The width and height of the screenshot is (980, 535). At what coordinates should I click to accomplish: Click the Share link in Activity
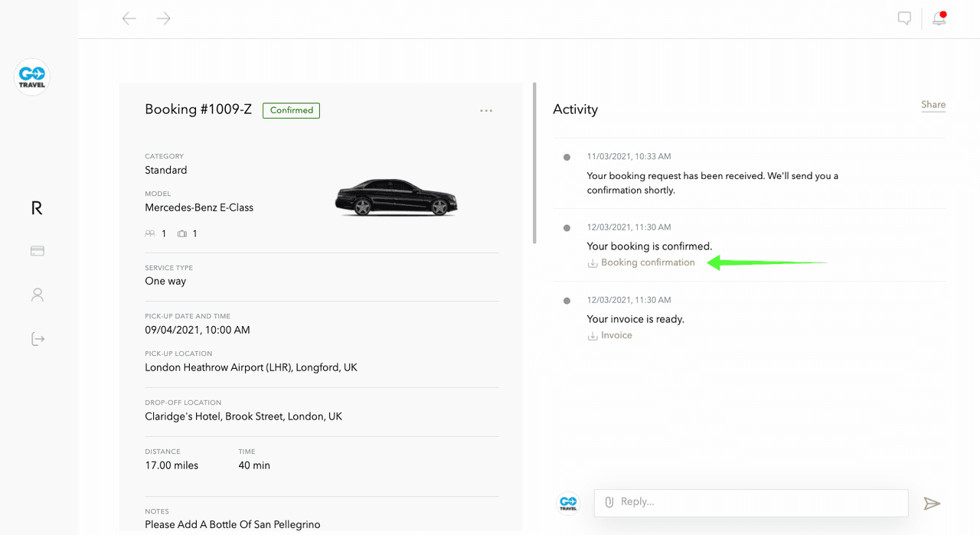pyautogui.click(x=933, y=105)
